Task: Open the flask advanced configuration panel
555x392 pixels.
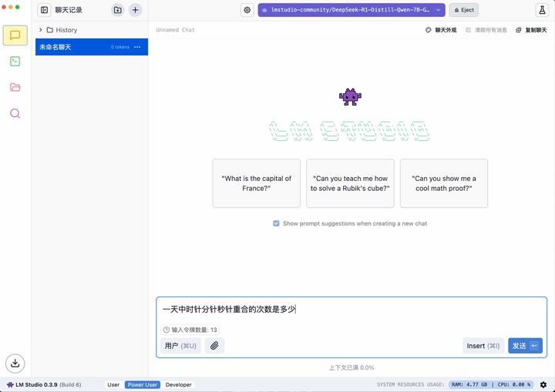Action: click(x=542, y=10)
